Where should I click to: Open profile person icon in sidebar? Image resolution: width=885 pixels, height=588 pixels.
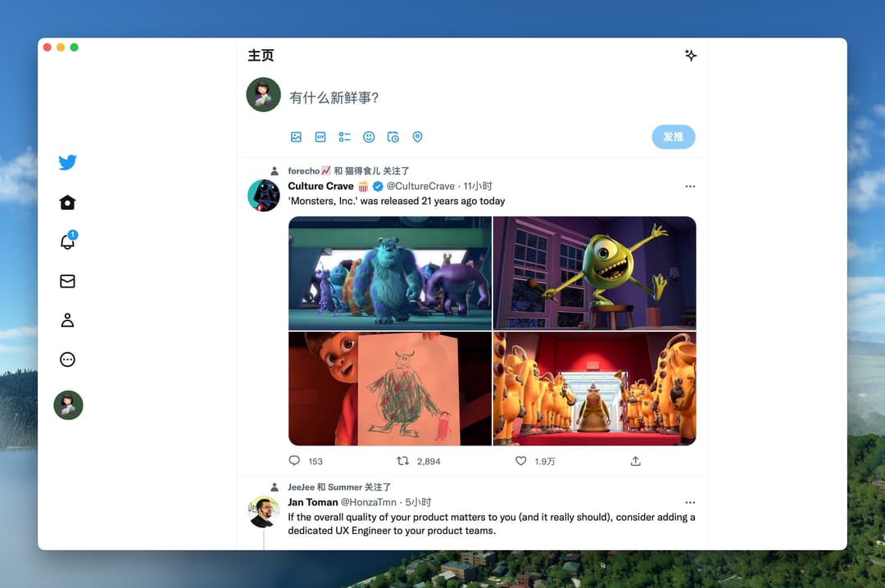68,320
